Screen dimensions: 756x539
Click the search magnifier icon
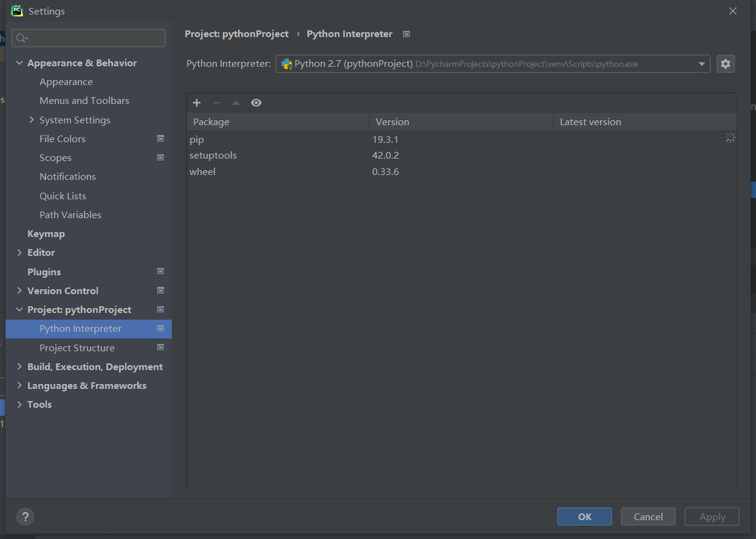[x=22, y=38]
